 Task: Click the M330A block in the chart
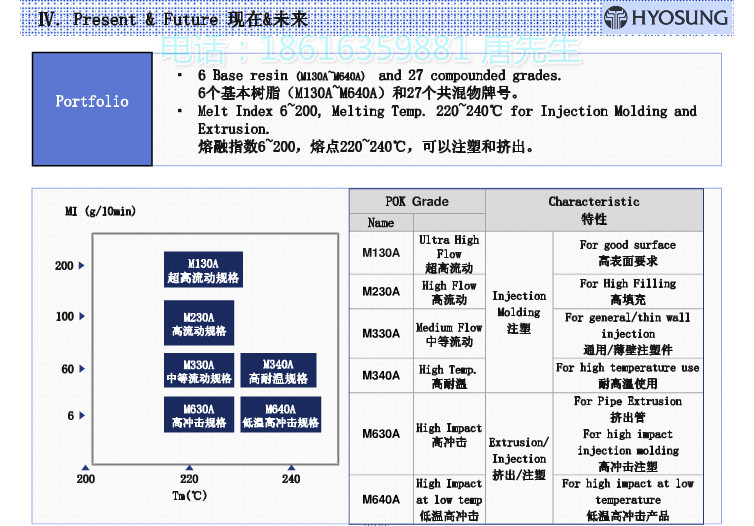199,370
